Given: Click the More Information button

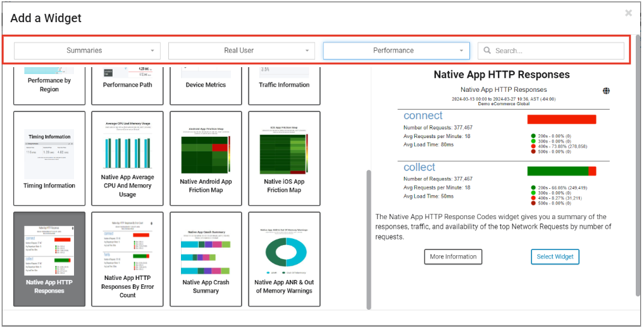Looking at the screenshot, I should tap(453, 257).
